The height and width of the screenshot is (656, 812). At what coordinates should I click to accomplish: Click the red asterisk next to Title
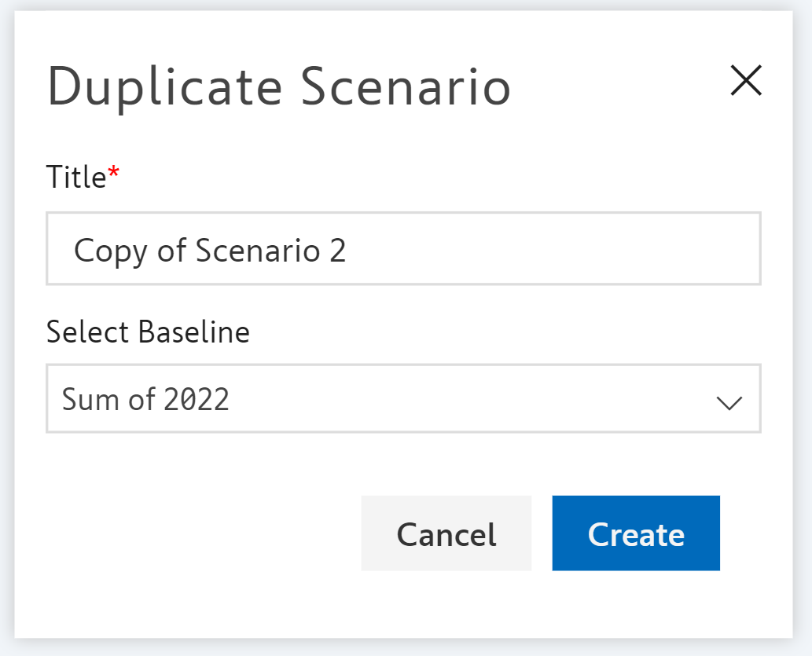pos(114,173)
